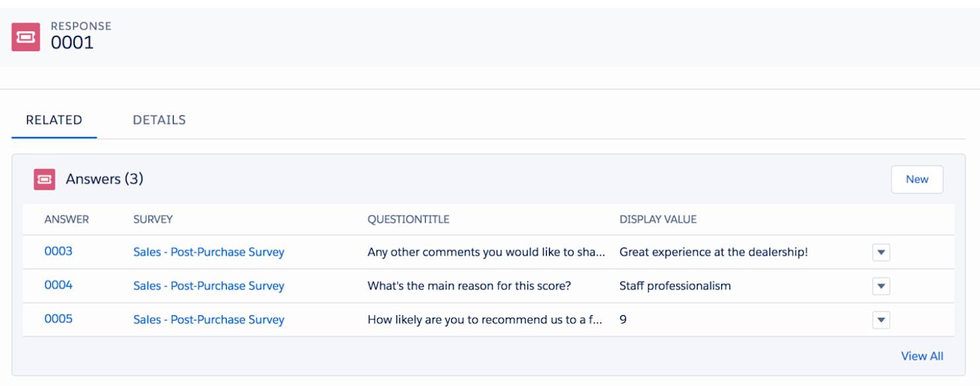This screenshot has height=386, width=980.
Task: Open row actions dropdown for answer 0003
Action: (881, 252)
